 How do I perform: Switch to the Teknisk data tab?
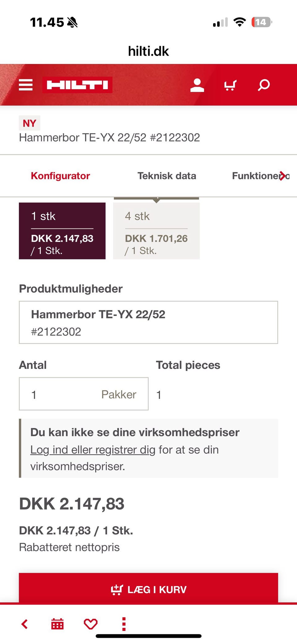[167, 176]
